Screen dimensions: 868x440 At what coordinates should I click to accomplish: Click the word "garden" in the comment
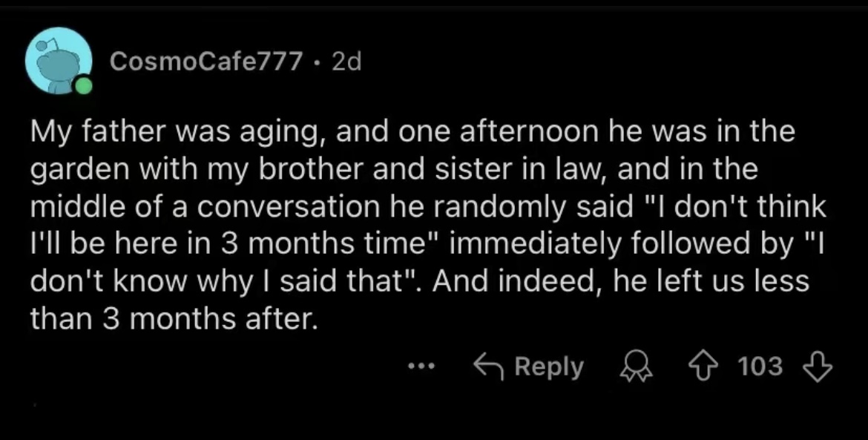(76, 170)
